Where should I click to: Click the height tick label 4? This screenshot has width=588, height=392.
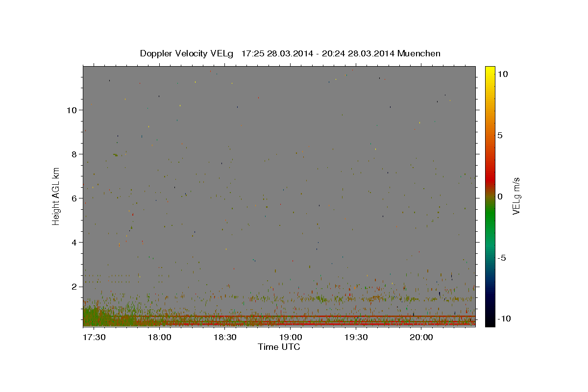[x=75, y=242]
